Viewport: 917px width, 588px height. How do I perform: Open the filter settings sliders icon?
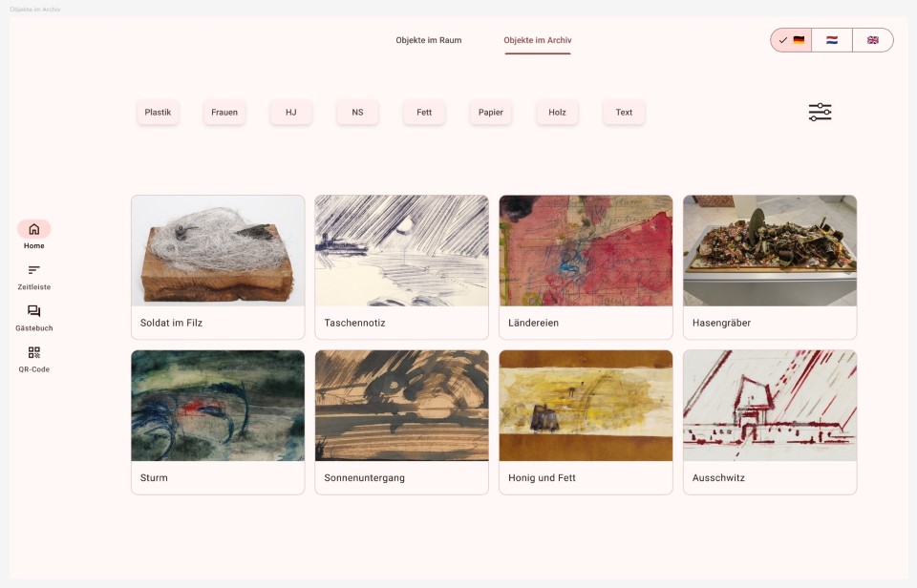point(820,113)
